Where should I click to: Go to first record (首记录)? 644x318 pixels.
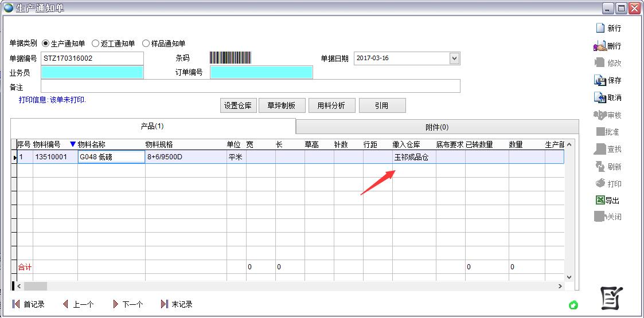(x=16, y=304)
